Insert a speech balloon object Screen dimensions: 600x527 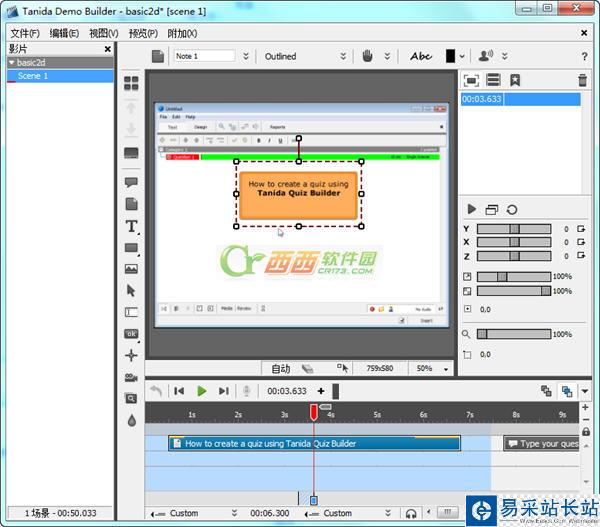pyautogui.click(x=131, y=182)
